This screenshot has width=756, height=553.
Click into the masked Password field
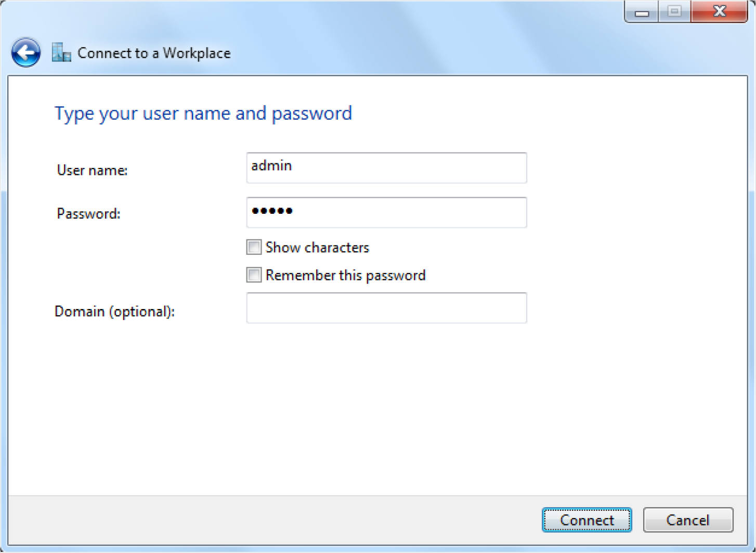click(386, 212)
